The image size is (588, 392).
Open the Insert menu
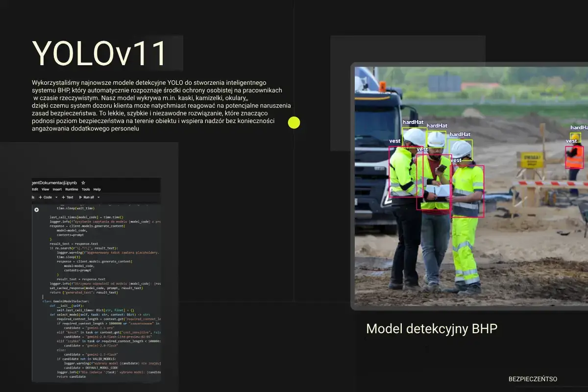(x=57, y=189)
